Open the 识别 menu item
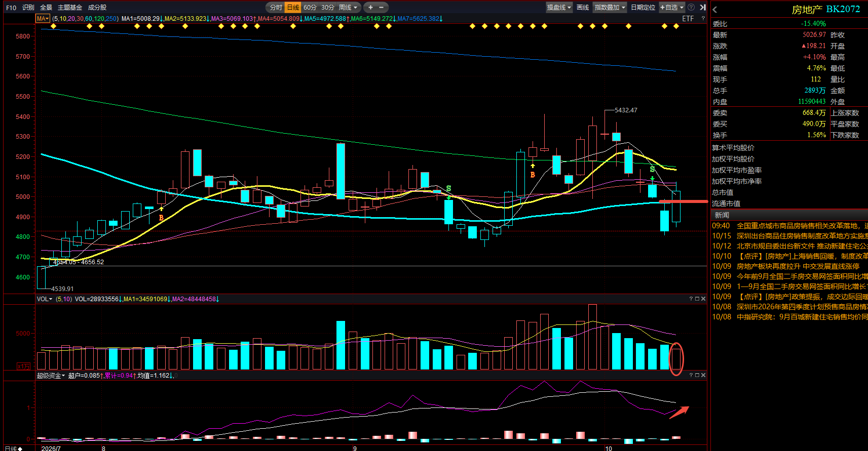Screen dimensions: 868x451 point(28,7)
